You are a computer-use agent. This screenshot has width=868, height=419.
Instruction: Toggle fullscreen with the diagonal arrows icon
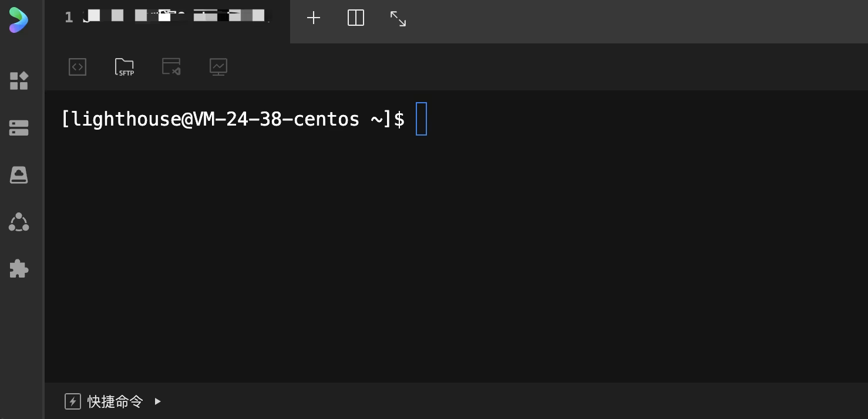(x=398, y=18)
